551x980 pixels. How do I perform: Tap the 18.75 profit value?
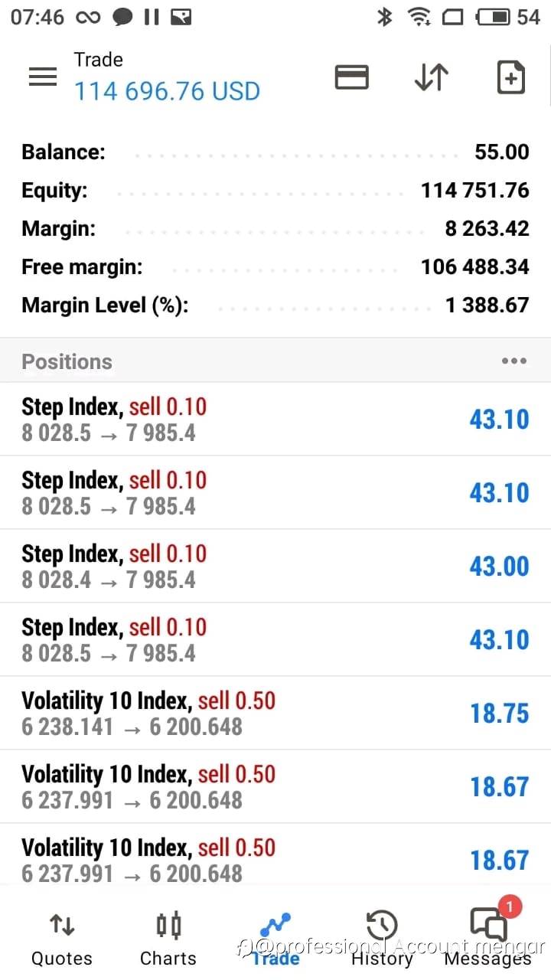[x=499, y=714]
